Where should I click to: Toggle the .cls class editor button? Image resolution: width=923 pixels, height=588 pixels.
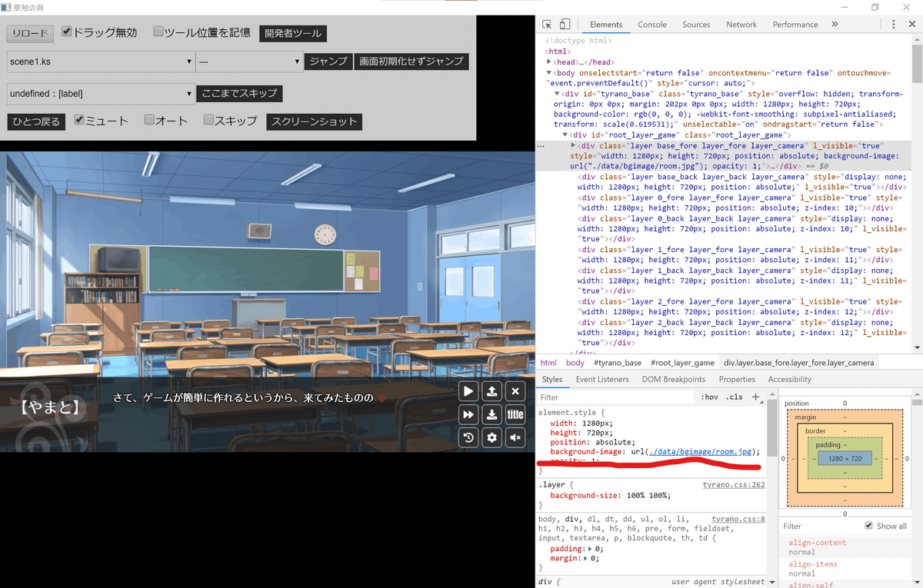[735, 397]
